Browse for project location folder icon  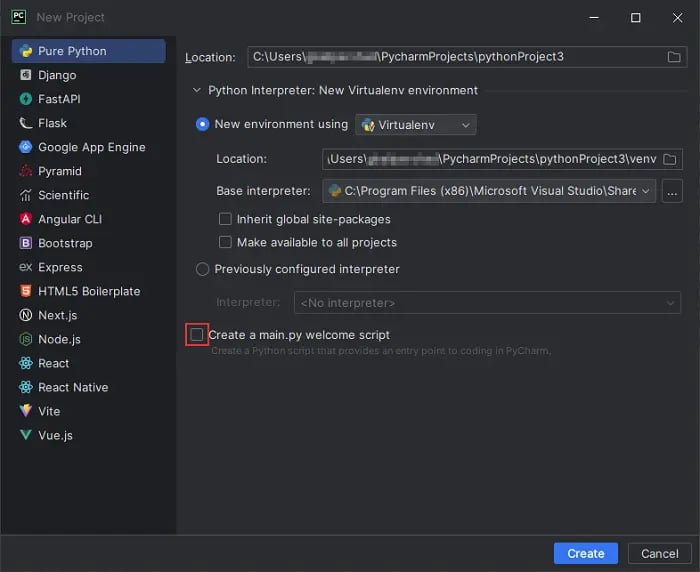tap(675, 57)
